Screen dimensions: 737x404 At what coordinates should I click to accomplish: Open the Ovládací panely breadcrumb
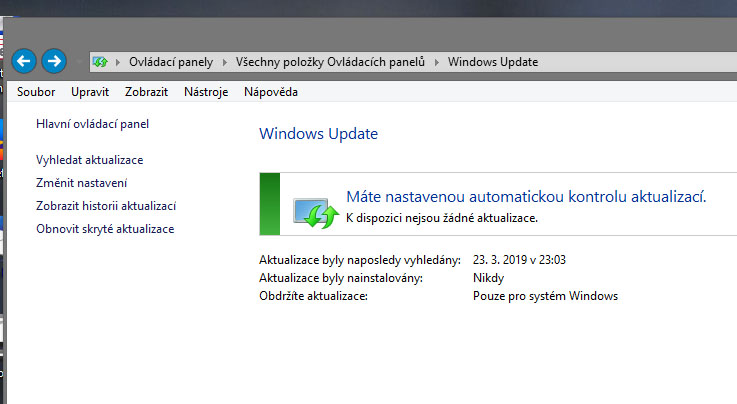click(x=171, y=62)
